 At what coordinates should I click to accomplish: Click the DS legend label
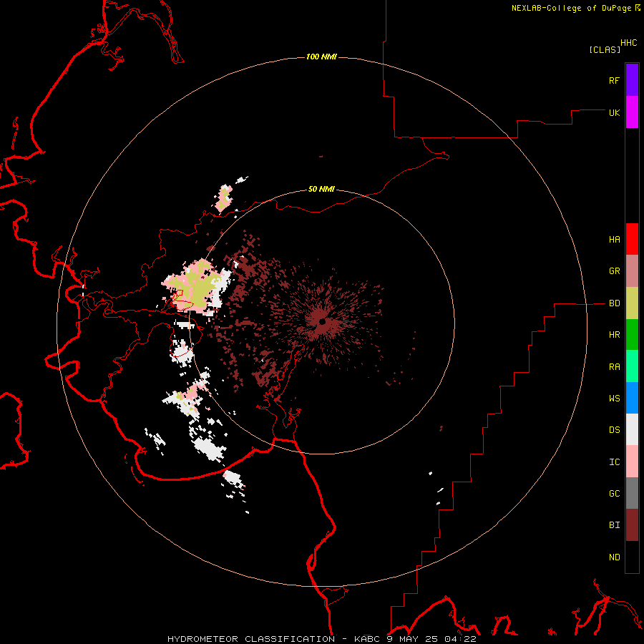coord(614,430)
